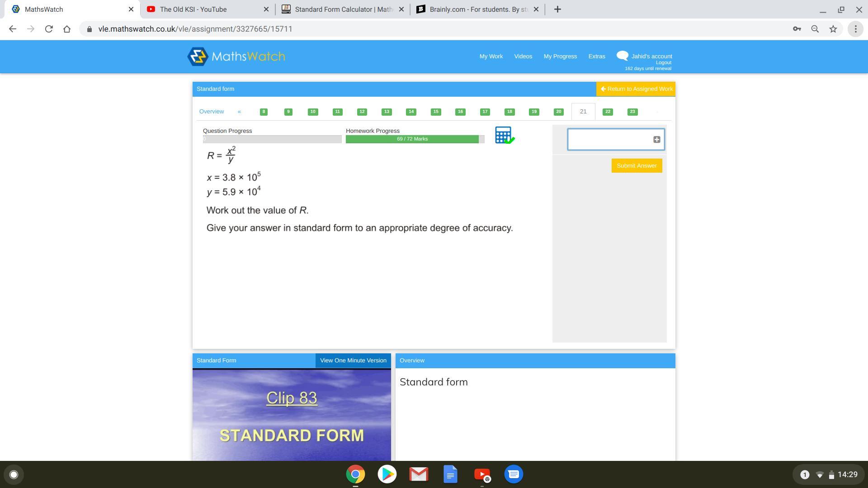Open My Progress menu item
The image size is (868, 488).
click(560, 56)
